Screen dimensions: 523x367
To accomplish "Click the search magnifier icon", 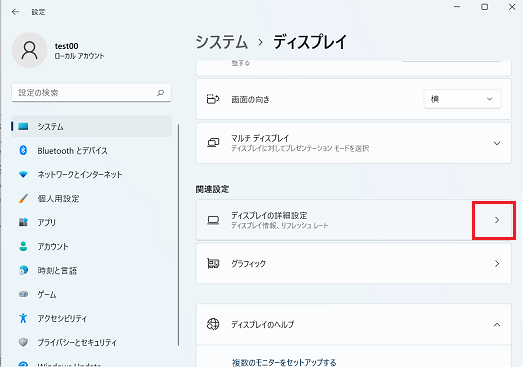I will click(x=160, y=92).
